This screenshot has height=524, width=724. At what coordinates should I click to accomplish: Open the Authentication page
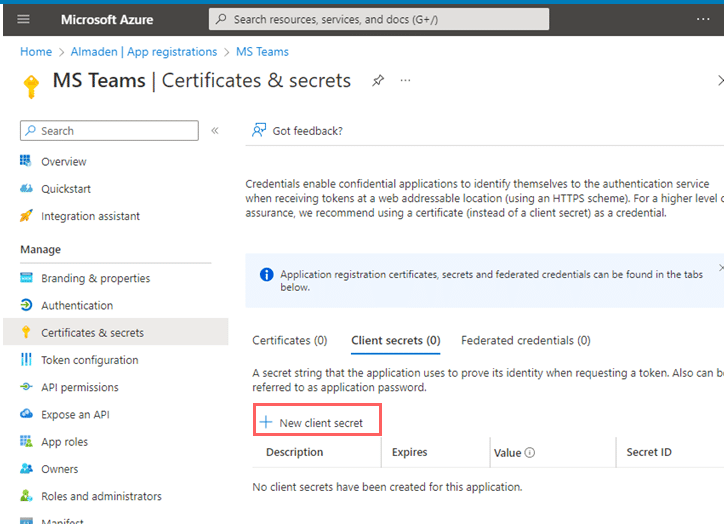77,306
